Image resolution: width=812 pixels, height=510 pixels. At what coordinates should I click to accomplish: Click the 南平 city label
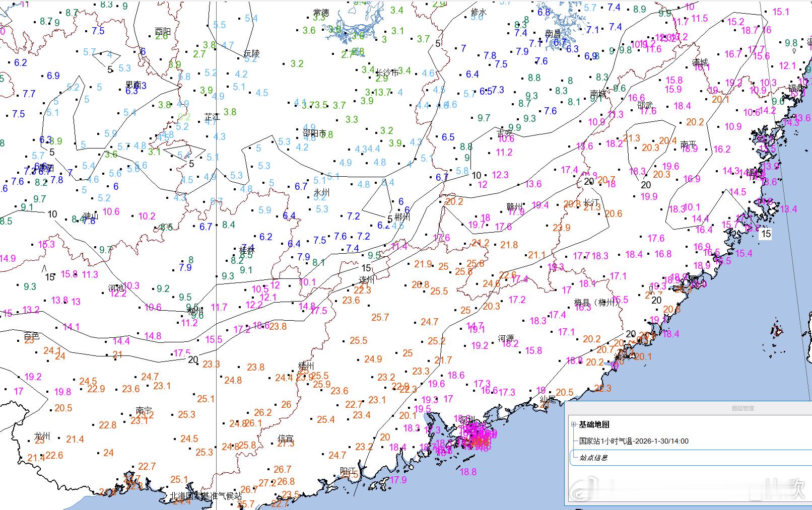pyautogui.click(x=688, y=144)
